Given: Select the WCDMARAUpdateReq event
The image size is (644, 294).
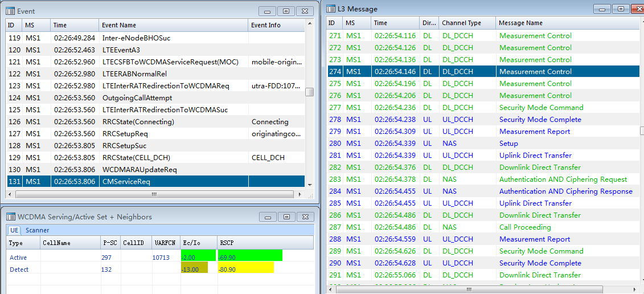Looking at the screenshot, I should click(155, 169).
